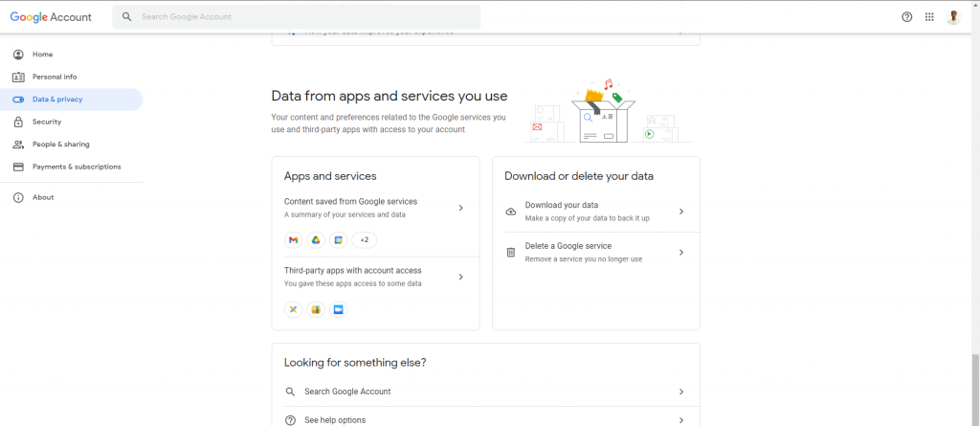Click the Google Calendar service icon

click(338, 240)
